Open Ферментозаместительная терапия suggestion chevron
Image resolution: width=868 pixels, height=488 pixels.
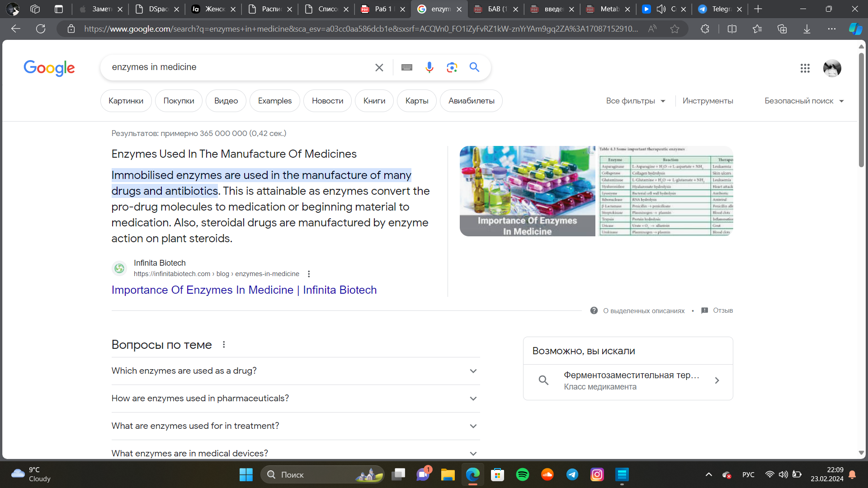(717, 380)
